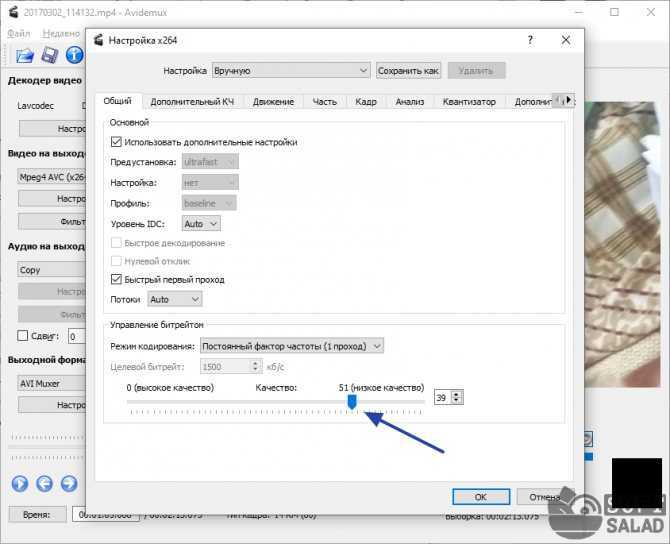Viewport: 670px width, 544px height.
Task: Click the video preview in main window
Action: 622,244
